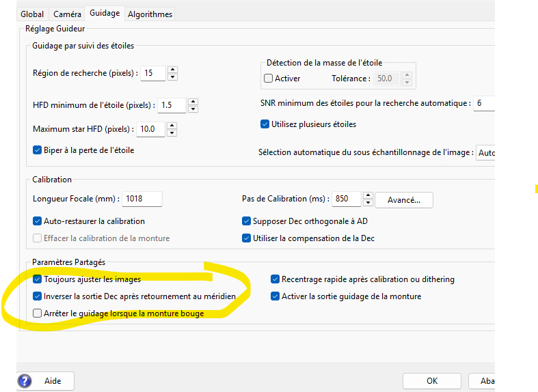
Task: Click the Longueur Focale field
Action: pyautogui.click(x=142, y=199)
